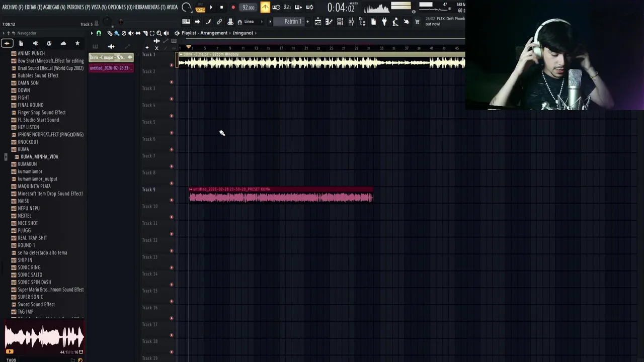Open the EDITAR menu
The height and width of the screenshot is (362, 644).
34,7
